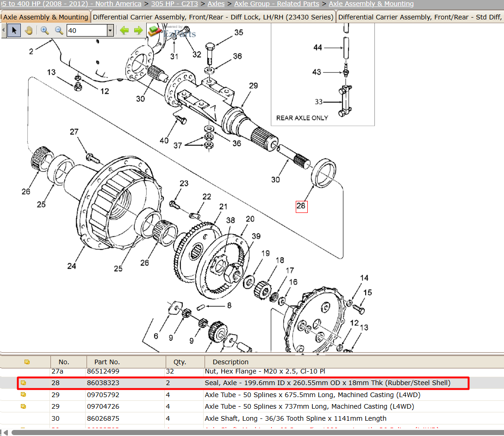Click the zoom value field showing 40
This screenshot has width=504, height=436.
87,31
